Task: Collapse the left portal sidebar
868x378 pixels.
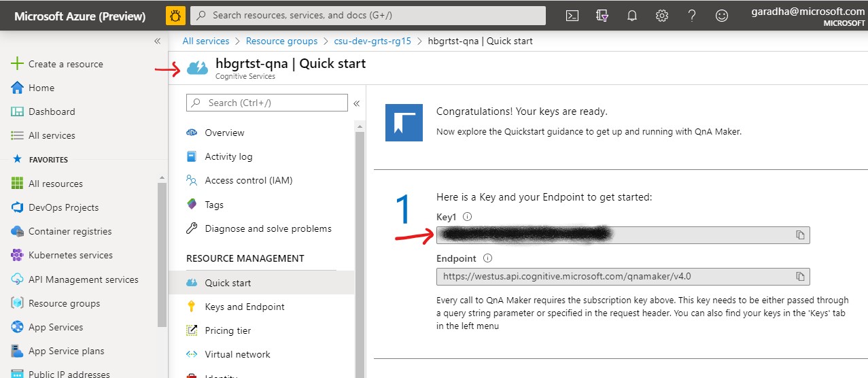Action: point(157,41)
